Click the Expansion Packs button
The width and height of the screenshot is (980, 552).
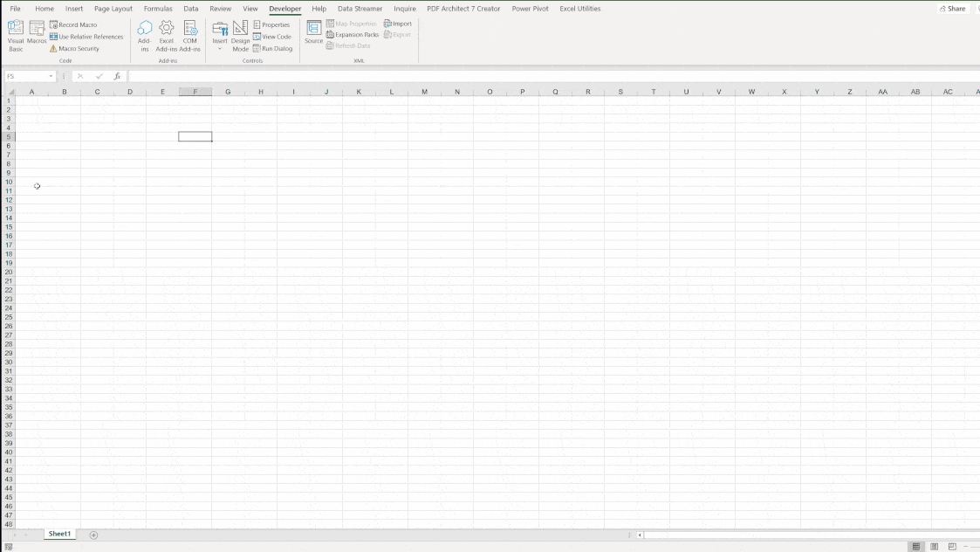pos(353,35)
